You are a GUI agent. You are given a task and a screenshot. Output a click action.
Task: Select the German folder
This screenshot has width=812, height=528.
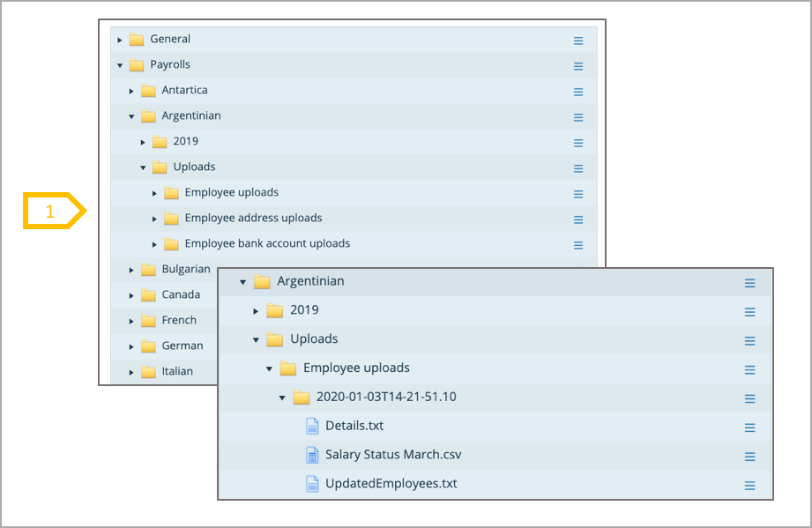coord(182,346)
